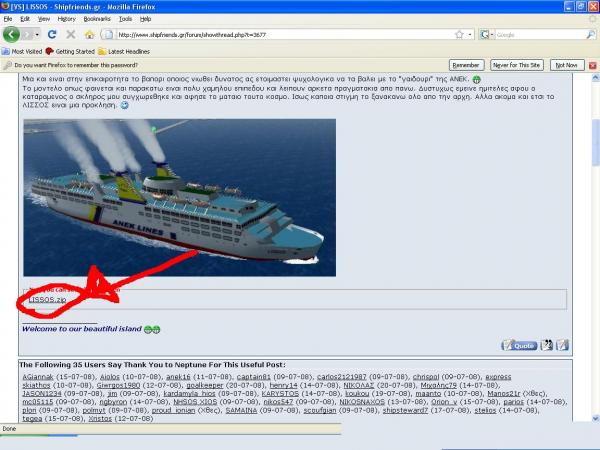Open user henry14 profile link
The width and height of the screenshot is (600, 450).
pos(283,385)
